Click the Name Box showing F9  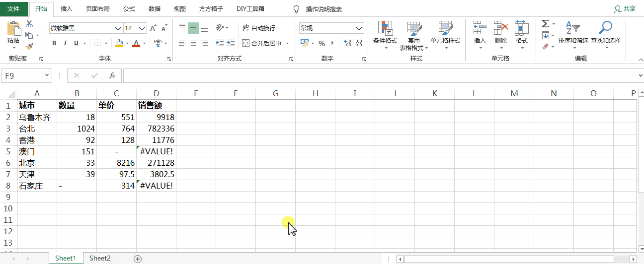point(27,75)
